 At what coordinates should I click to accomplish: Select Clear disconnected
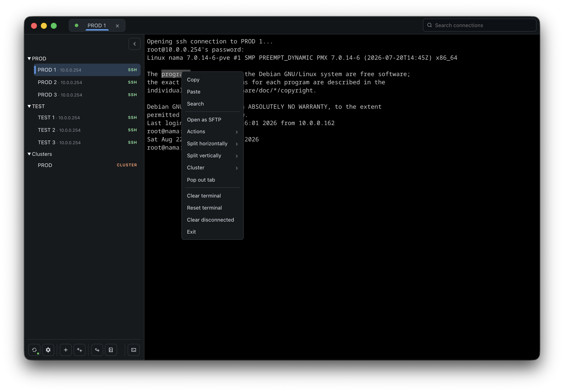(213, 220)
